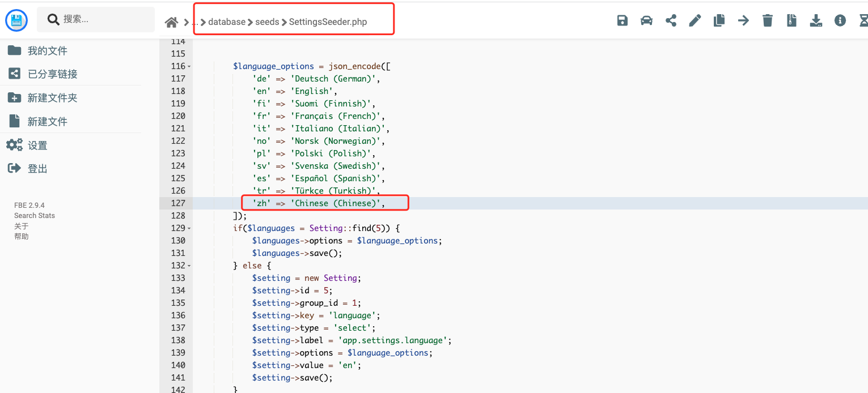Viewport: 868px width, 393px height.
Task: Collapse the code fold at line 116
Action: pos(189,66)
